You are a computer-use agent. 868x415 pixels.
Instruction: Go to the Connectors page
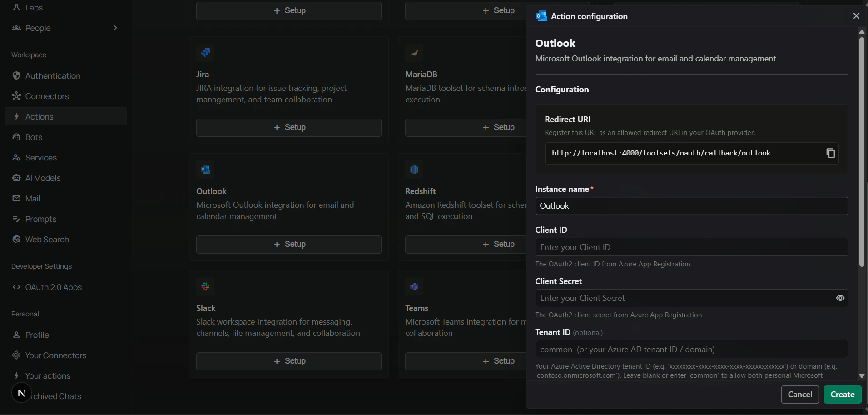click(x=66, y=96)
